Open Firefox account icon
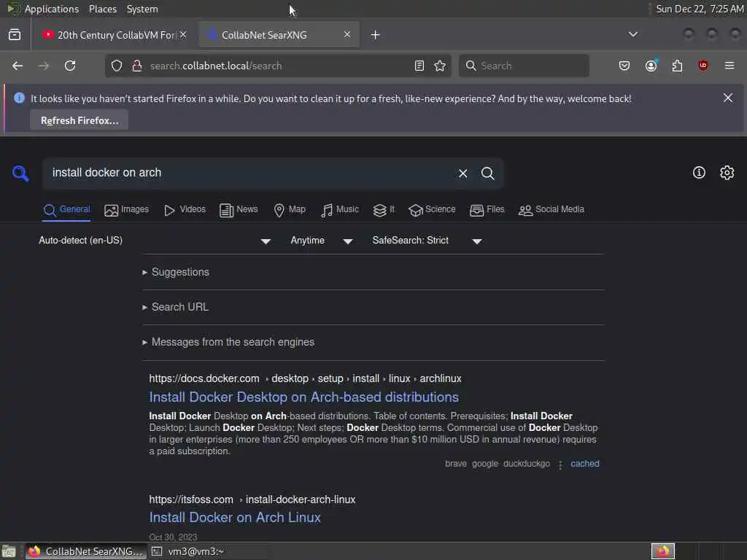Viewport: 747px width, 560px height. [651, 66]
